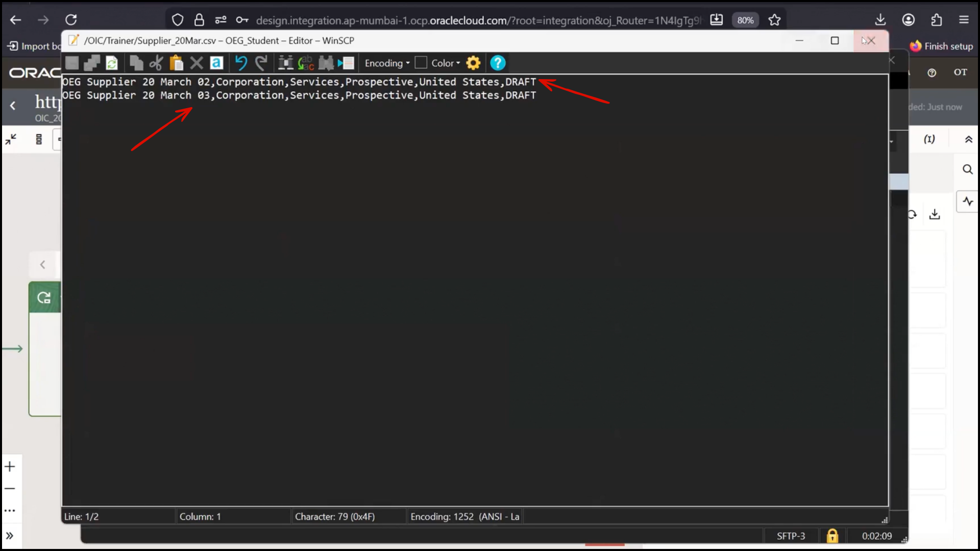Image resolution: width=980 pixels, height=551 pixels.
Task: Click the Encoding: 1252 status bar entry
Action: click(x=464, y=516)
